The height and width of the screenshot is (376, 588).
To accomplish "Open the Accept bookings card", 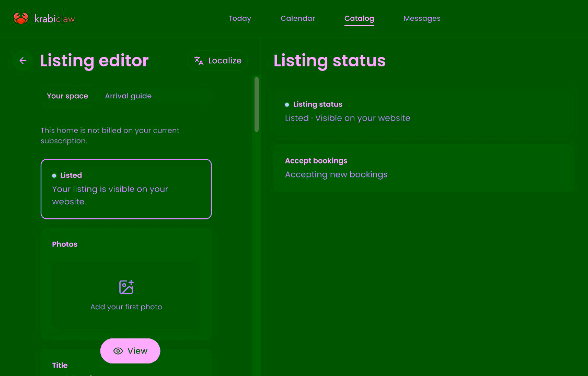I will click(x=424, y=168).
